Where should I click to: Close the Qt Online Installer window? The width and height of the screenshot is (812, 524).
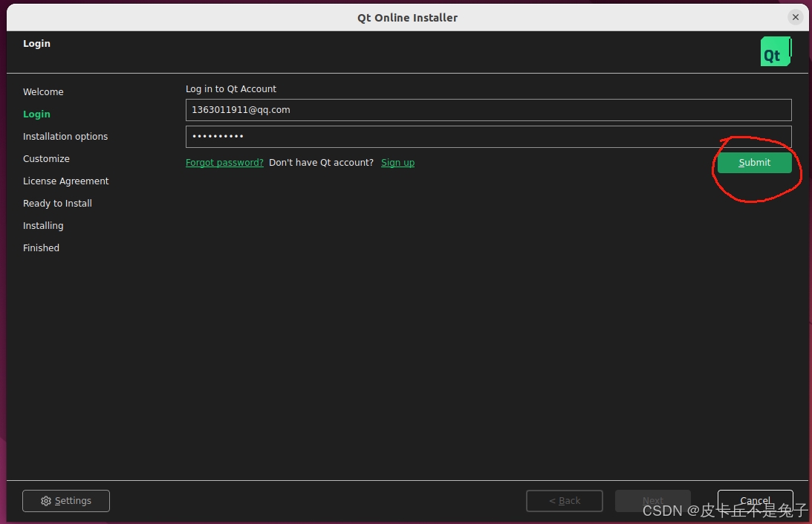[x=796, y=17]
